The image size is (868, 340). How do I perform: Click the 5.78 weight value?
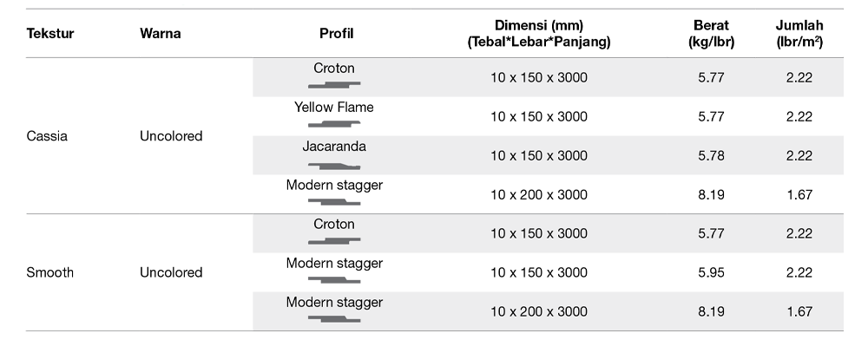[711, 156]
